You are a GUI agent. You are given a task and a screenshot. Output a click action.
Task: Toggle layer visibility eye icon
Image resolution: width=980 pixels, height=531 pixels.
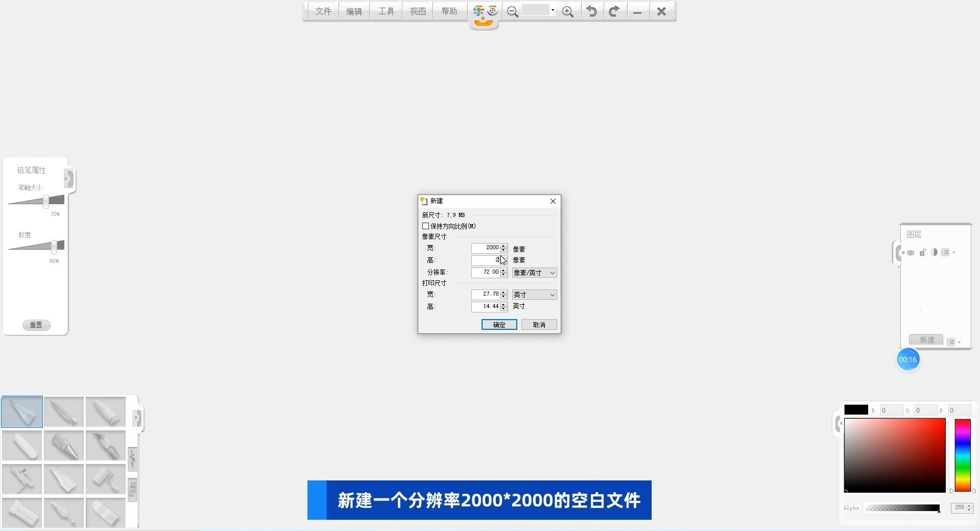(x=911, y=253)
